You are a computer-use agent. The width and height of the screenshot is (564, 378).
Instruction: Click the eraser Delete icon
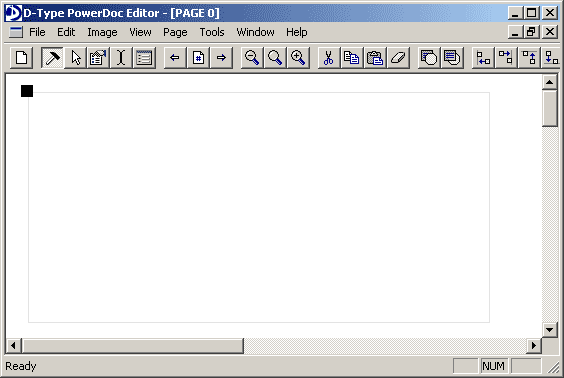coord(398,58)
